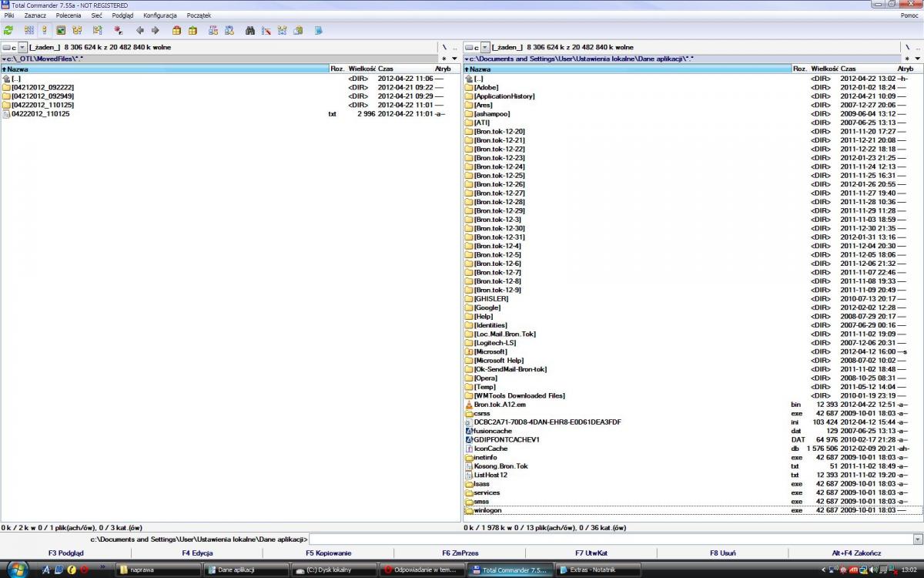Enable thumbnail view toolbar icon
This screenshot has width=924, height=578.
pyautogui.click(x=60, y=31)
